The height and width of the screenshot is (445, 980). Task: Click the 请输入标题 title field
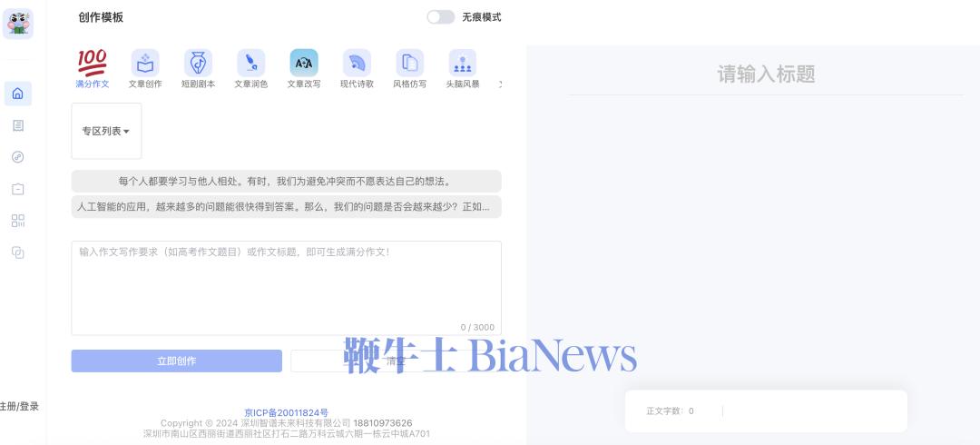(x=766, y=74)
